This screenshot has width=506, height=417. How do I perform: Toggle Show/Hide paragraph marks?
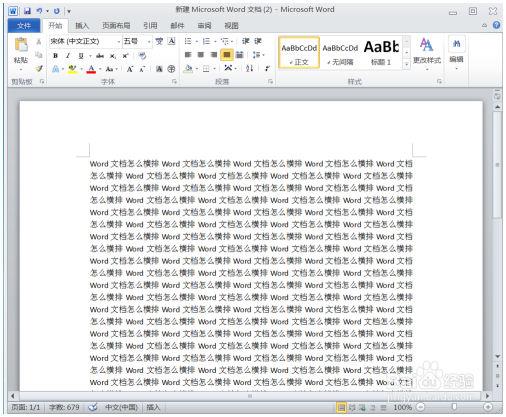click(267, 68)
